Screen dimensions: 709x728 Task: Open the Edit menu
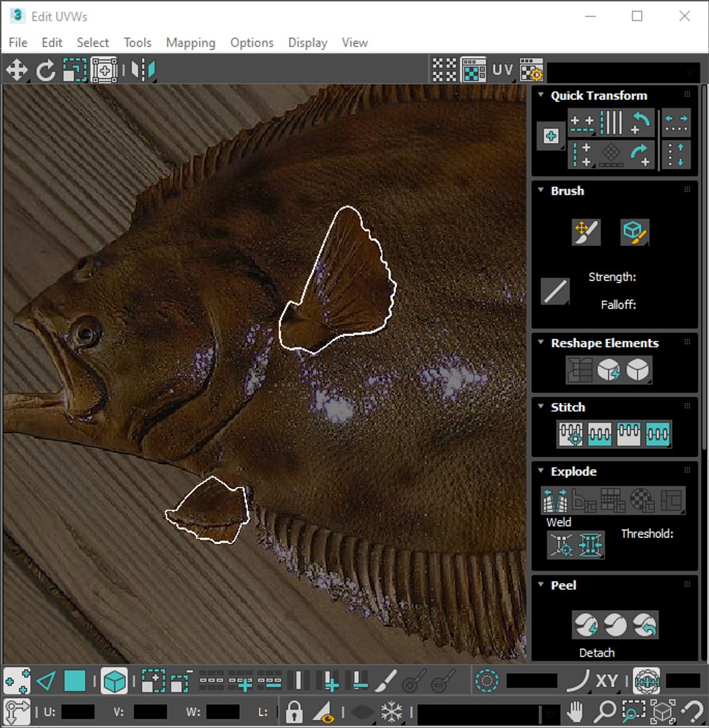[52, 42]
